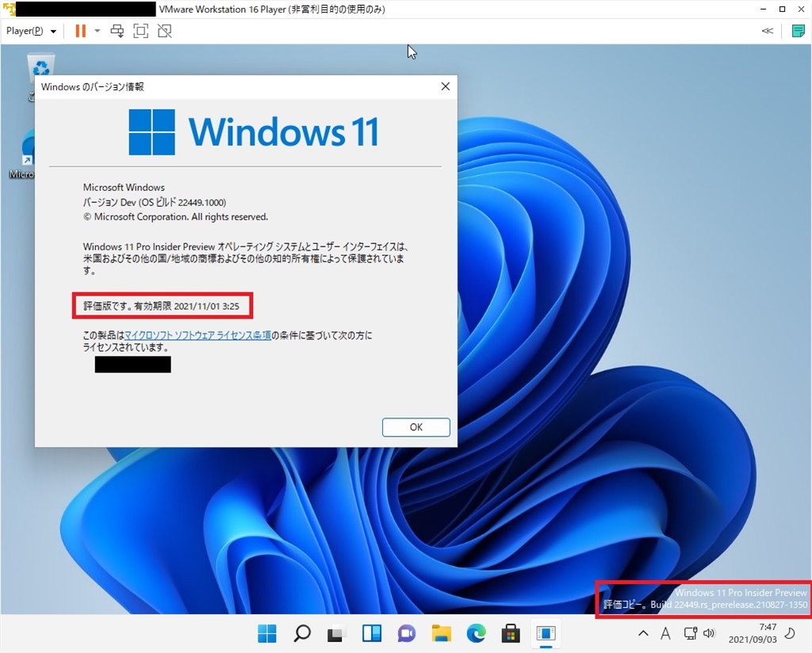This screenshot has width=812, height=653.
Task: Click the Windows 11 logo in dialog
Action: [254, 132]
